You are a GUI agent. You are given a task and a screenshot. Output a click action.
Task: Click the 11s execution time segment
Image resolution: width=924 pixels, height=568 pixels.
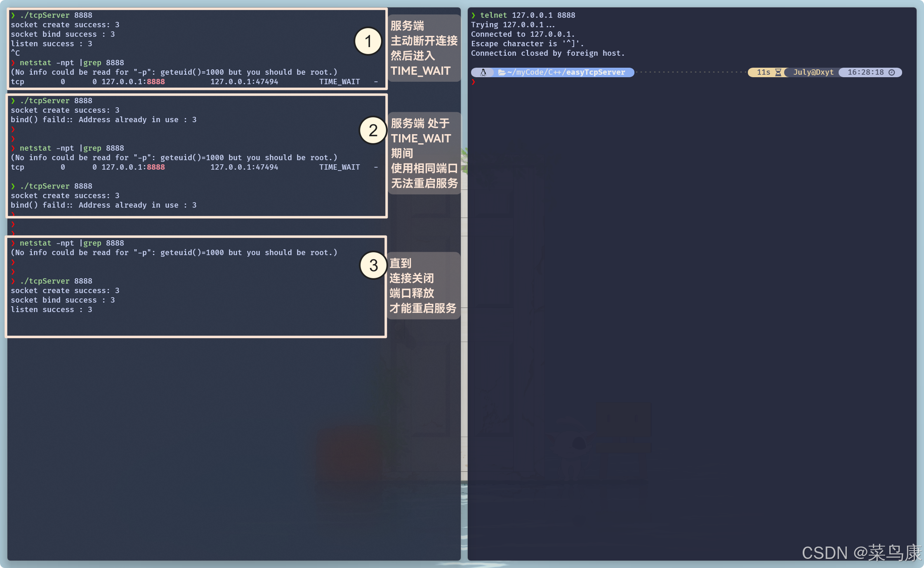point(763,73)
